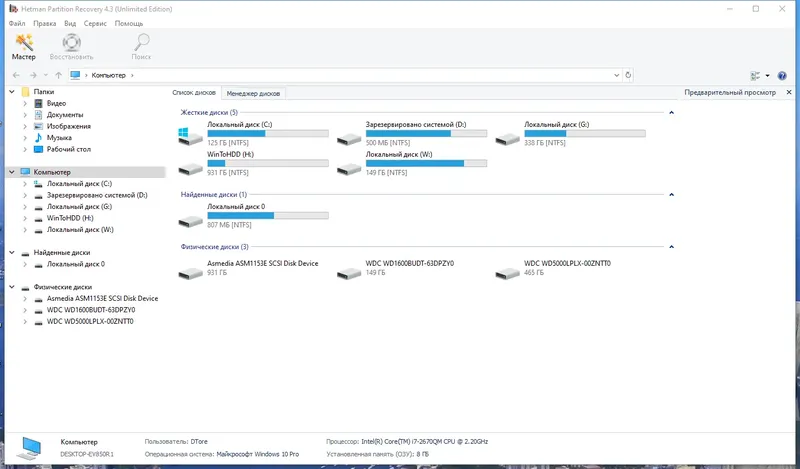Collapse Физические диски tree node

[x=11, y=287]
